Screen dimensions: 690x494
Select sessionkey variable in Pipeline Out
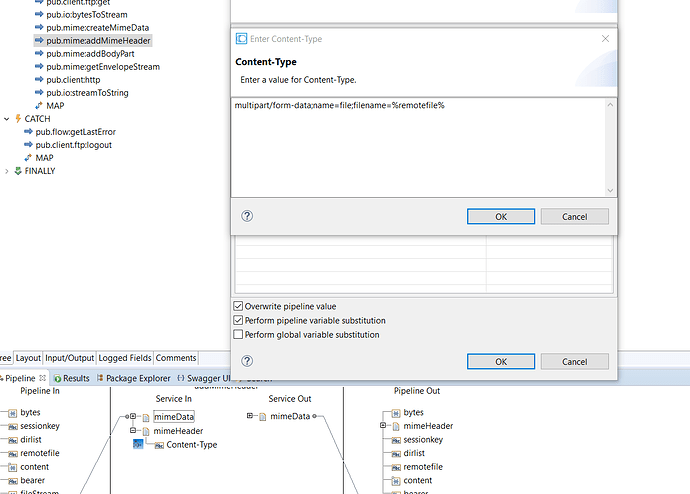click(423, 439)
